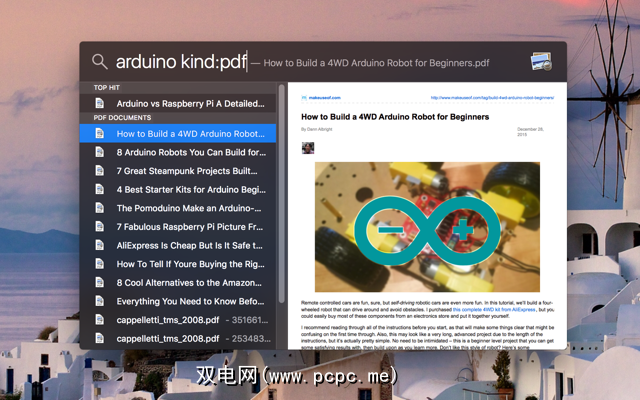
Task: Select How To Tell If Youre Buying result
Action: 178,264
